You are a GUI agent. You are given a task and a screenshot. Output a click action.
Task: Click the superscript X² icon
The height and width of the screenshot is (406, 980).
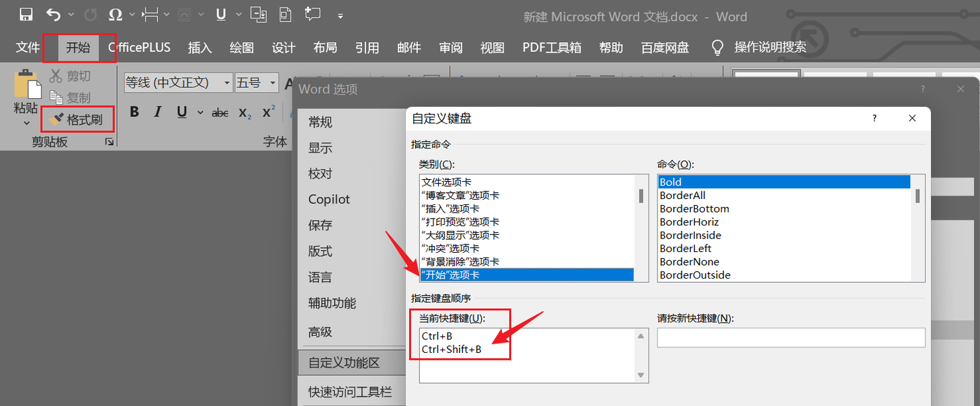267,112
